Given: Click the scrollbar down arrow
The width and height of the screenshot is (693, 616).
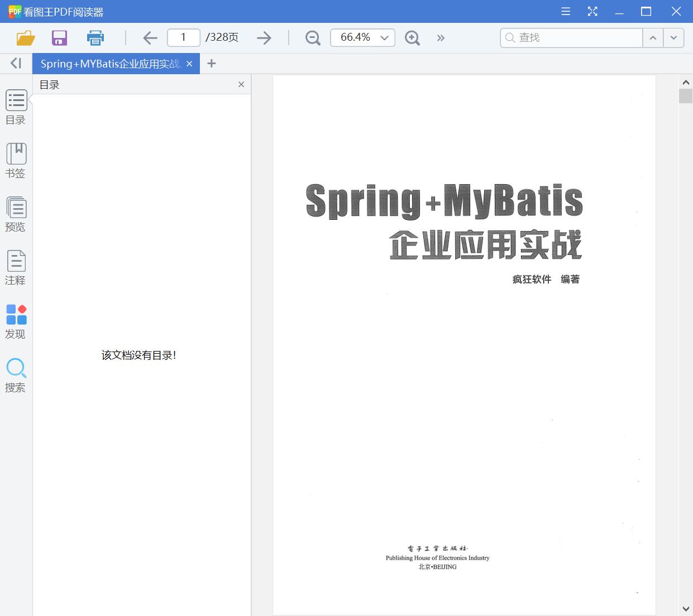Looking at the screenshot, I should (x=686, y=609).
